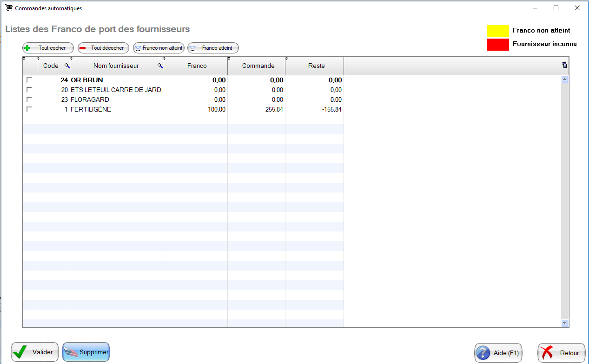Open the table options icon at the header's right end

coord(564,66)
